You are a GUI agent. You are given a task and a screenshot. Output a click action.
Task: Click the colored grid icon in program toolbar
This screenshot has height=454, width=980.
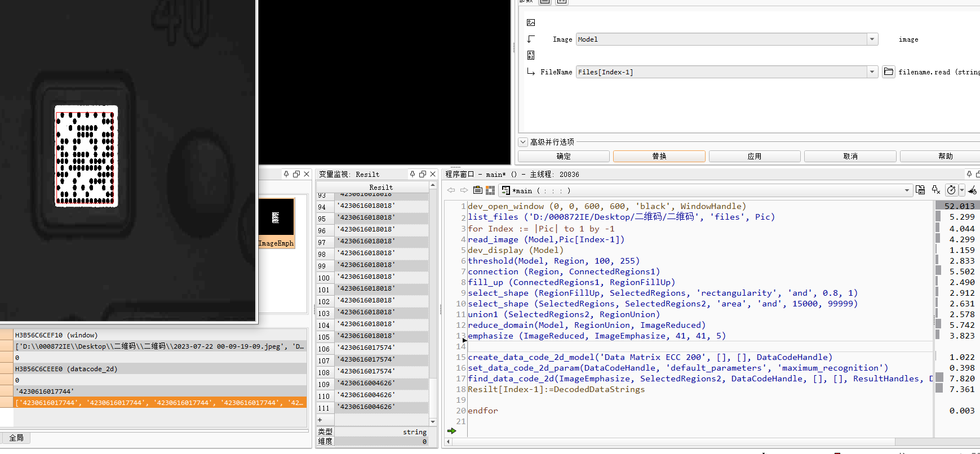click(x=490, y=190)
